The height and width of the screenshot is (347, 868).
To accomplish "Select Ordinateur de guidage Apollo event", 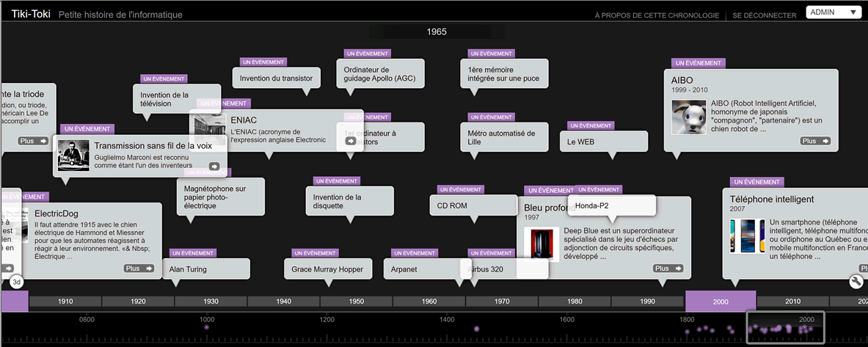I will 380,73.
